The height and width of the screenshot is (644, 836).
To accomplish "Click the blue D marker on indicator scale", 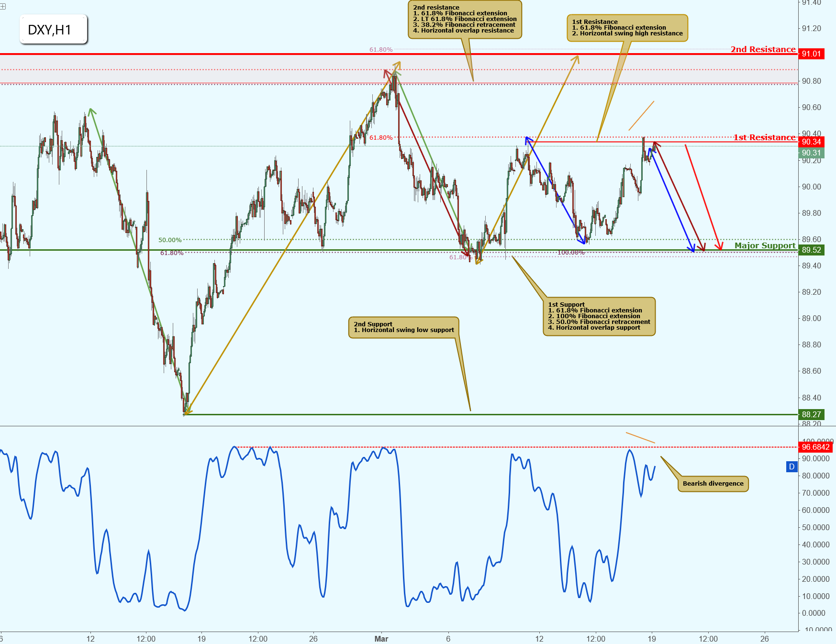I will pos(792,467).
